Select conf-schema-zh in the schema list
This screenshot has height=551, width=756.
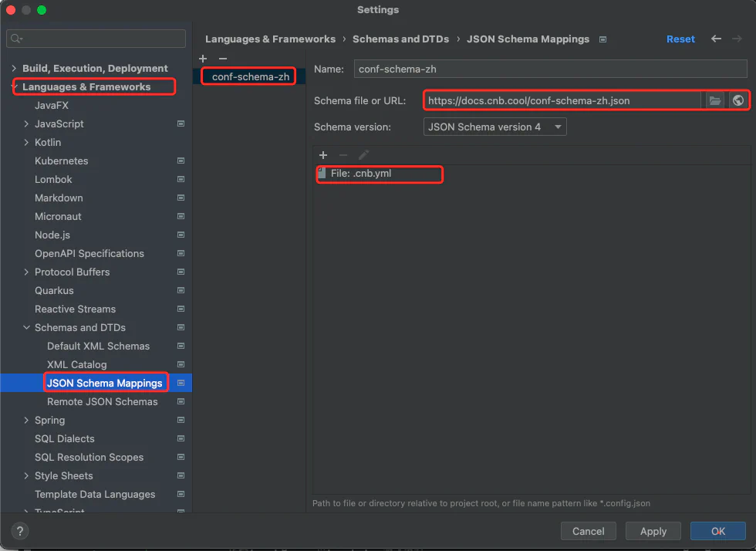pyautogui.click(x=250, y=76)
